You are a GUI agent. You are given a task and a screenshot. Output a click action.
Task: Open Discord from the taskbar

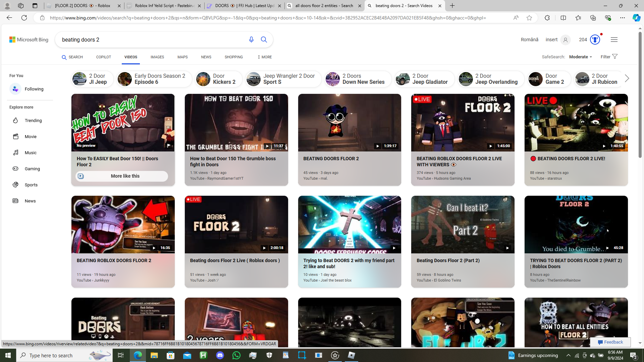click(220, 355)
